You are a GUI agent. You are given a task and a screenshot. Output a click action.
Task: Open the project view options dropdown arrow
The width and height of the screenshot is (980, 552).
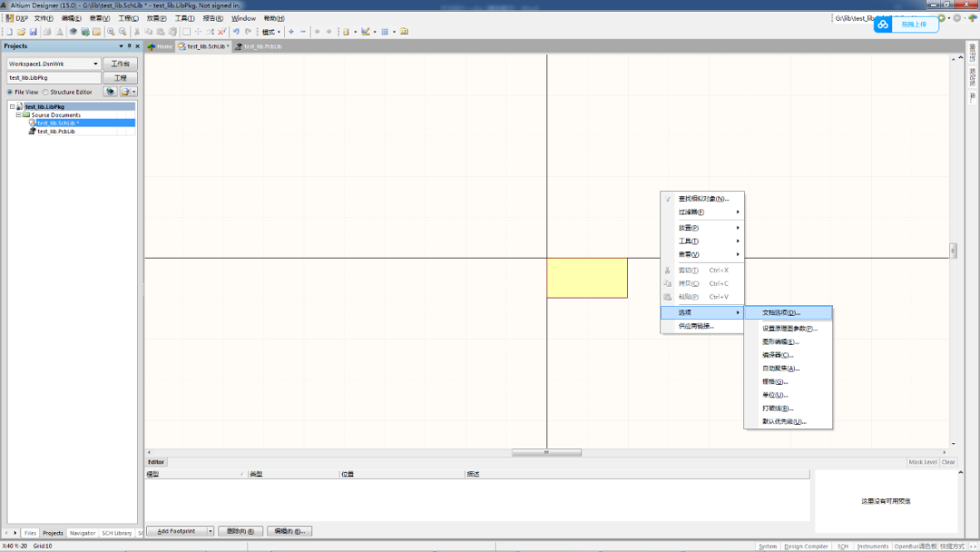coord(134,92)
